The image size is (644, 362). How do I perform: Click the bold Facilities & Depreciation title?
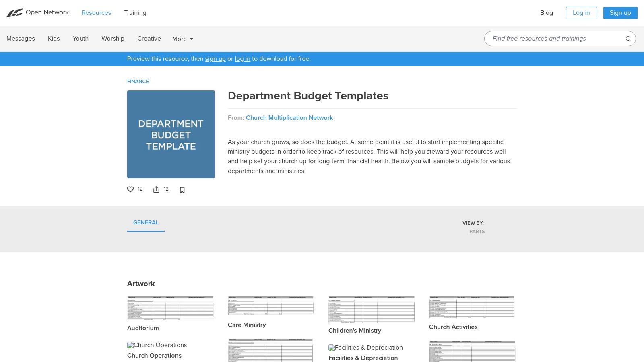[x=363, y=358]
